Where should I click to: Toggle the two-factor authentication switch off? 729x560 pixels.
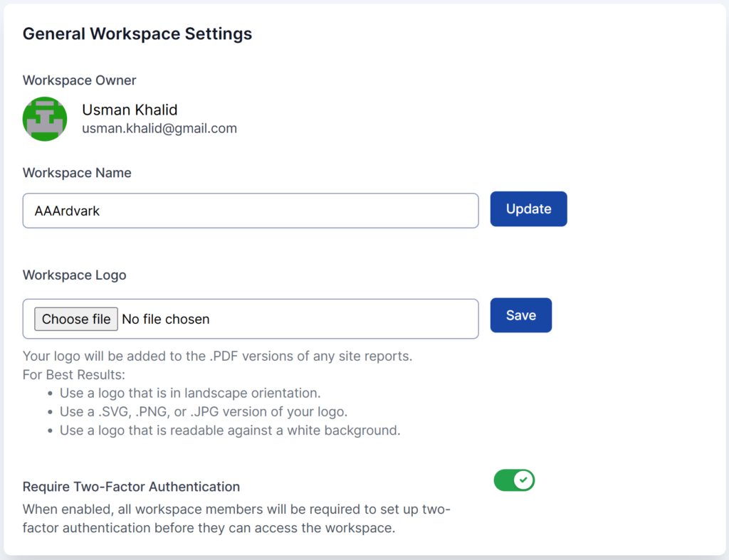pyautogui.click(x=514, y=480)
